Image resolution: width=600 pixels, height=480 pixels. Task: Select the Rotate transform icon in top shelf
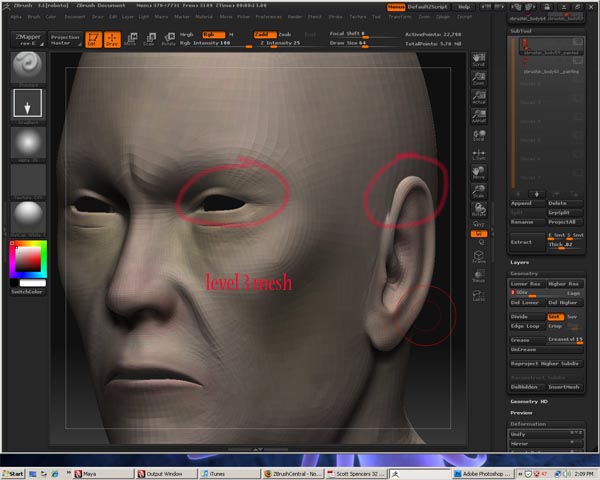point(168,39)
